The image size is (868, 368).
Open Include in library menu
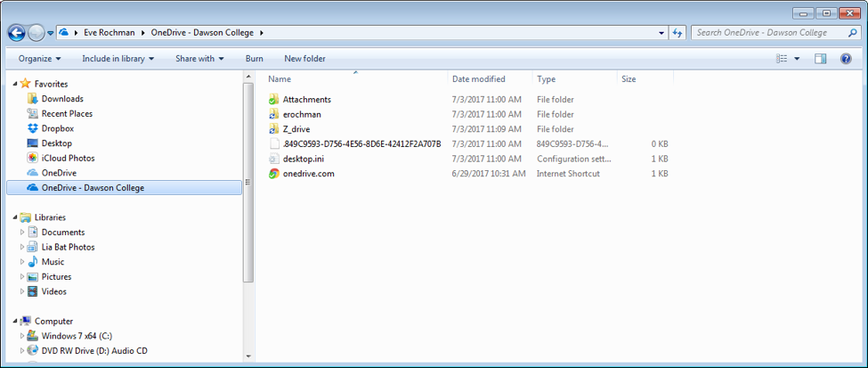118,58
